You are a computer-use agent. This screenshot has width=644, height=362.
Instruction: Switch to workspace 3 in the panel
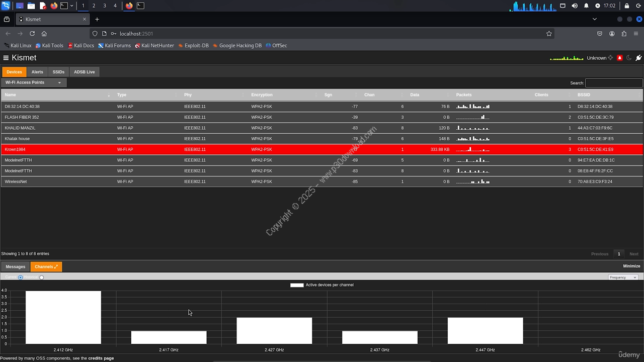click(x=105, y=6)
